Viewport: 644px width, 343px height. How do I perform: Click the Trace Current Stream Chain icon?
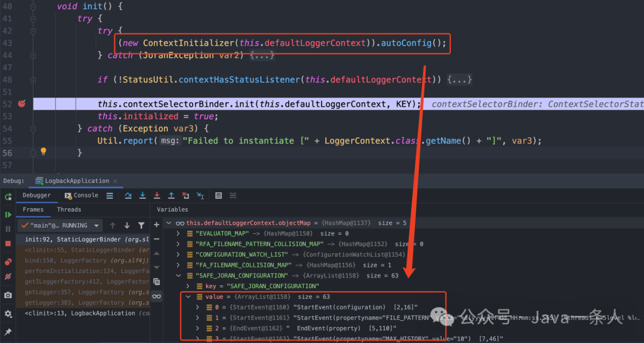[x=233, y=196]
